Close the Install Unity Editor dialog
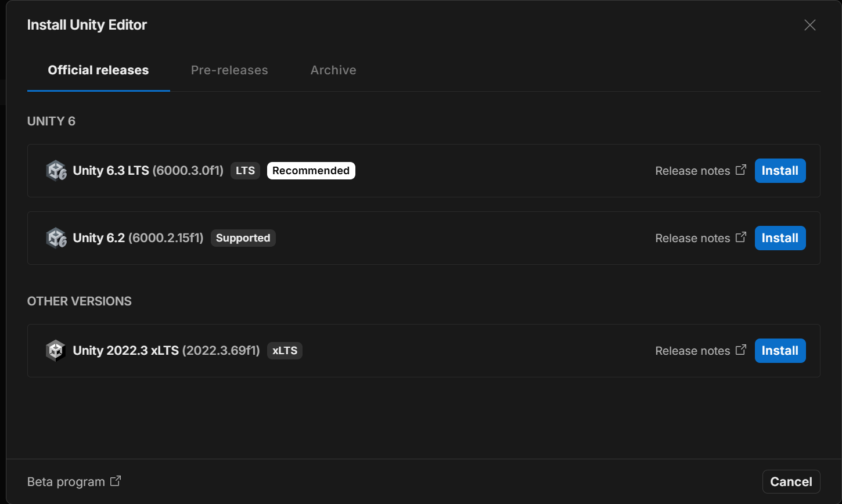This screenshot has width=842, height=504. tap(809, 25)
